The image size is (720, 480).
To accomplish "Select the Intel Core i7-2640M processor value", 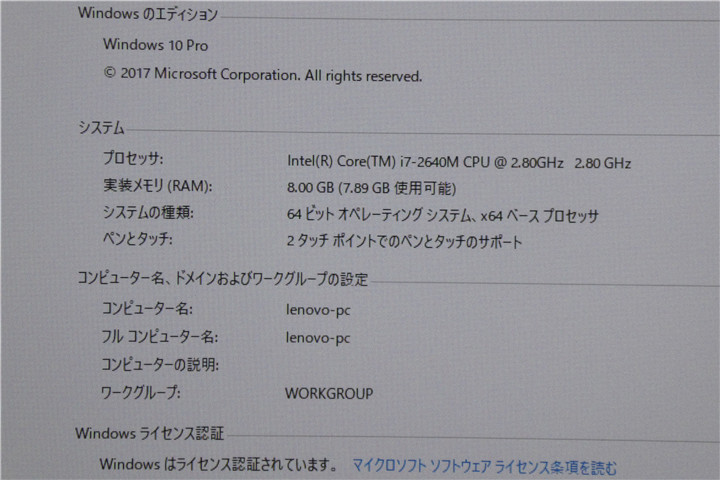I will [458, 162].
